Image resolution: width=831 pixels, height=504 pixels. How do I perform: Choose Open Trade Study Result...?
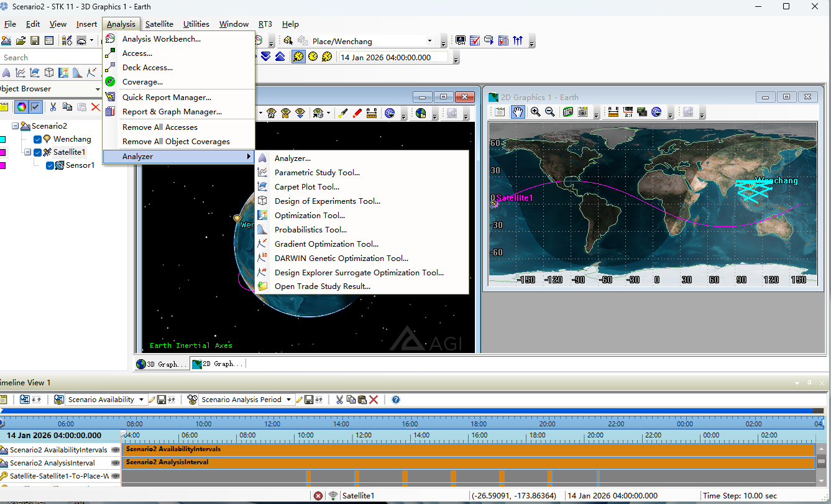pyautogui.click(x=362, y=286)
